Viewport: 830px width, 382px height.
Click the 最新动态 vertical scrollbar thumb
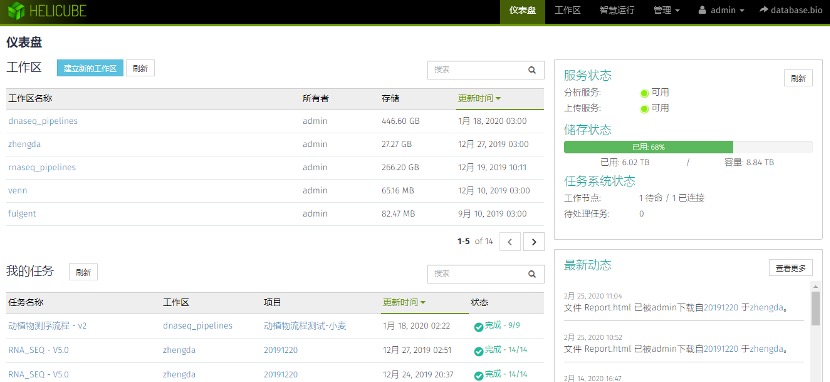(816, 308)
